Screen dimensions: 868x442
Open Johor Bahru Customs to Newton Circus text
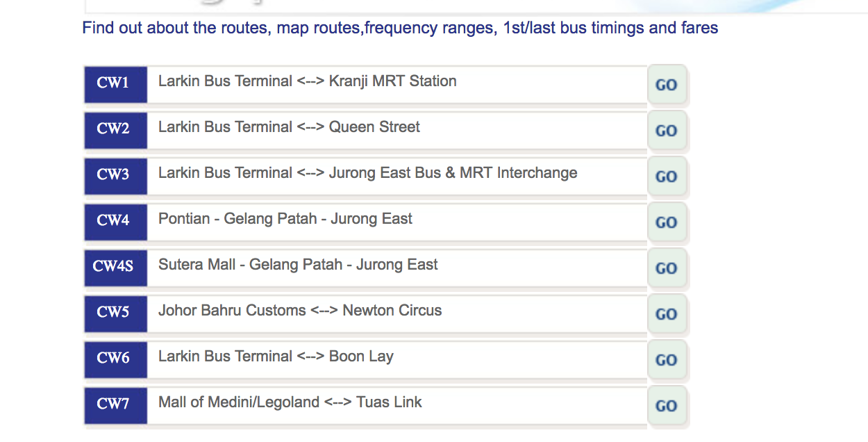pos(299,311)
